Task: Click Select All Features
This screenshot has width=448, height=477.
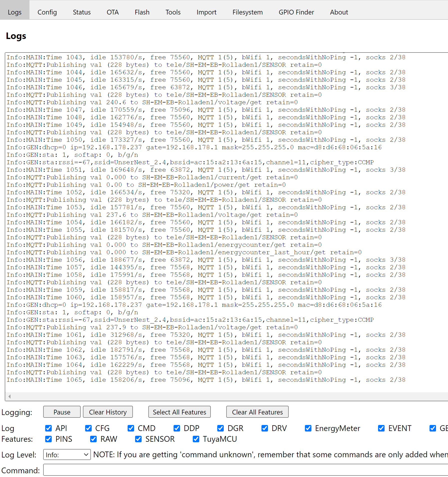Action: (180, 412)
